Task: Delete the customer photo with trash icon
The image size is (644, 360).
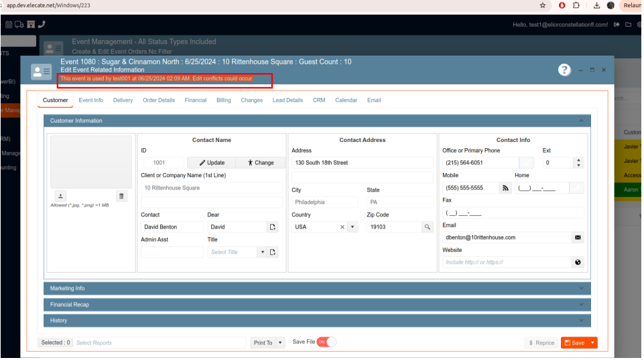Action: tap(121, 196)
